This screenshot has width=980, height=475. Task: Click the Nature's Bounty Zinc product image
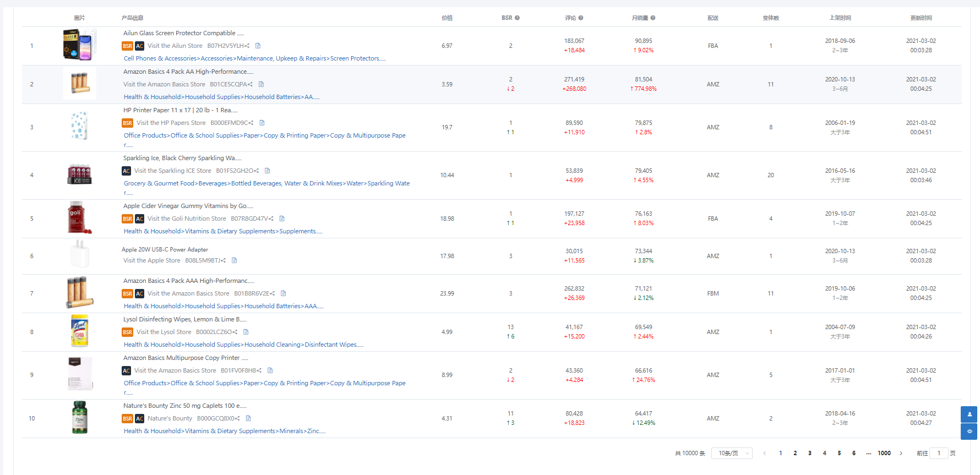(80, 418)
